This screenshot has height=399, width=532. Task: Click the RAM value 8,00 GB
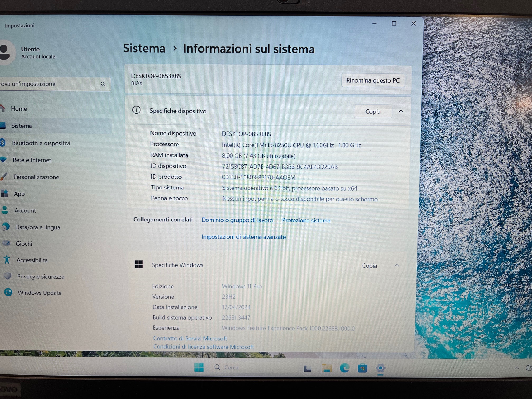(259, 156)
